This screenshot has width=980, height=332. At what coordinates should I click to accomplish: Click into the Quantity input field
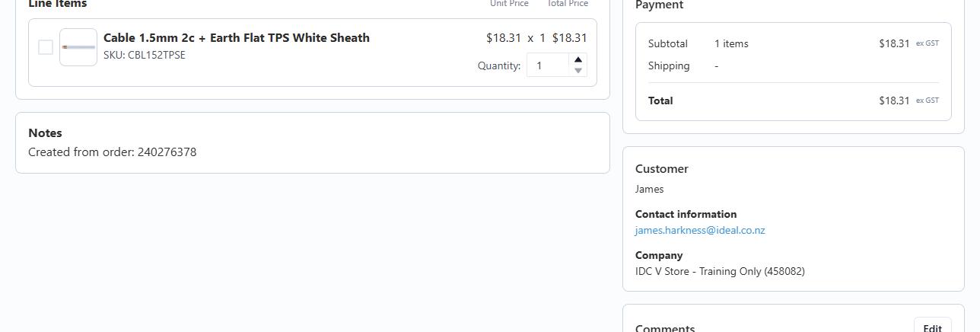548,65
